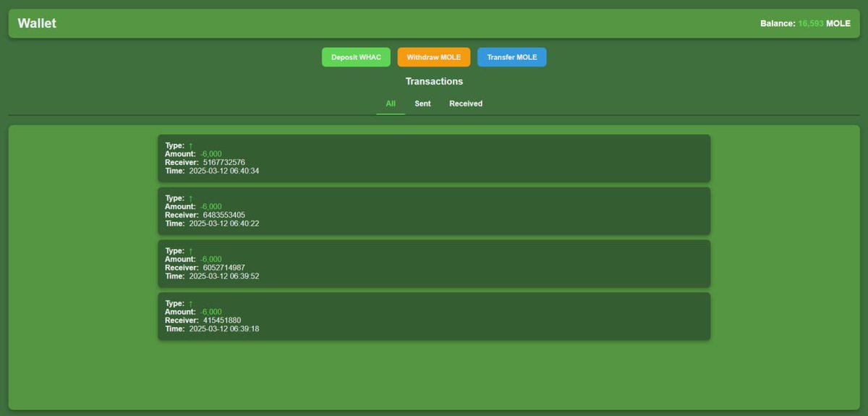Click the up-arrow type icon for receiver 5167732576

191,145
